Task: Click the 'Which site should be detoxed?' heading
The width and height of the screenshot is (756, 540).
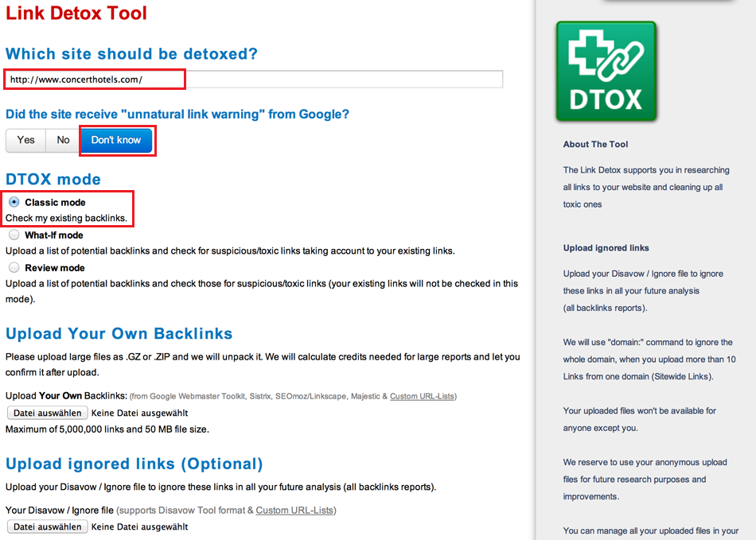Action: click(x=131, y=54)
